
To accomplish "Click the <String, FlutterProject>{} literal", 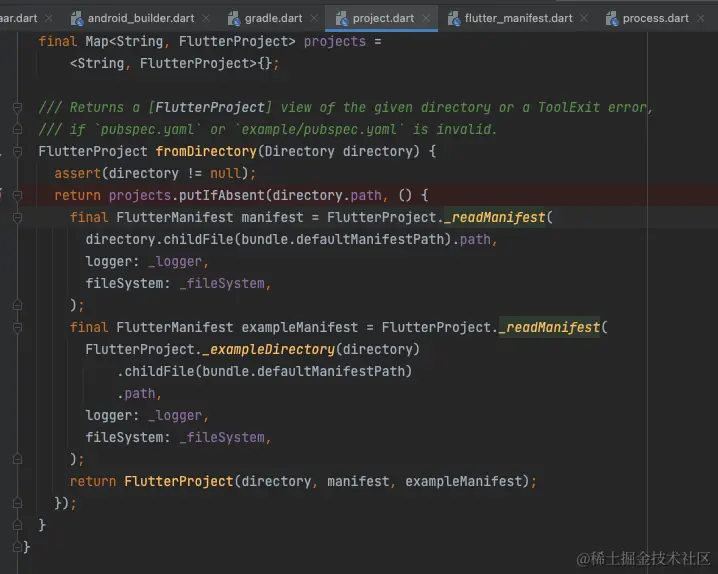I will pos(171,64).
